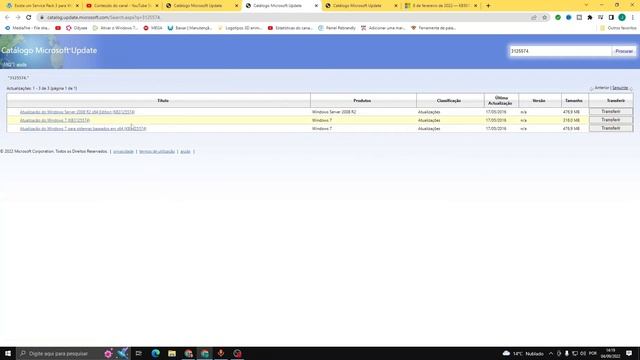Open the Odysee bookmark
This screenshot has height=360, width=640.
[77, 28]
